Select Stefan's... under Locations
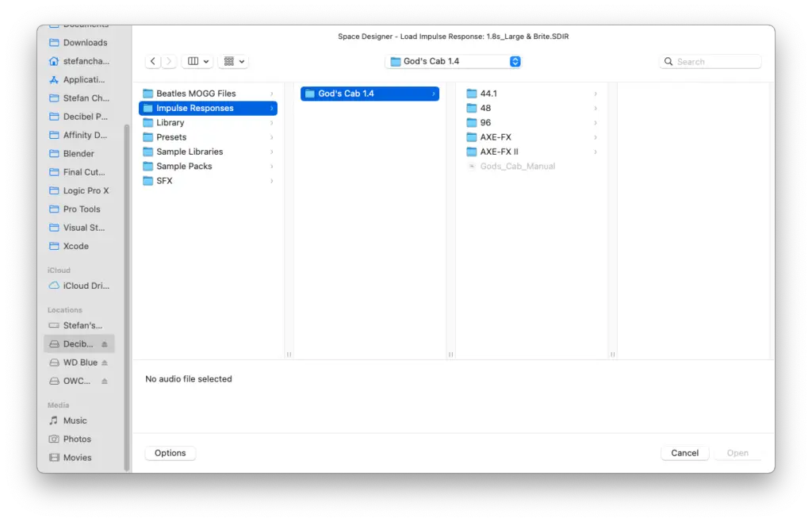This screenshot has height=522, width=812. tap(79, 325)
